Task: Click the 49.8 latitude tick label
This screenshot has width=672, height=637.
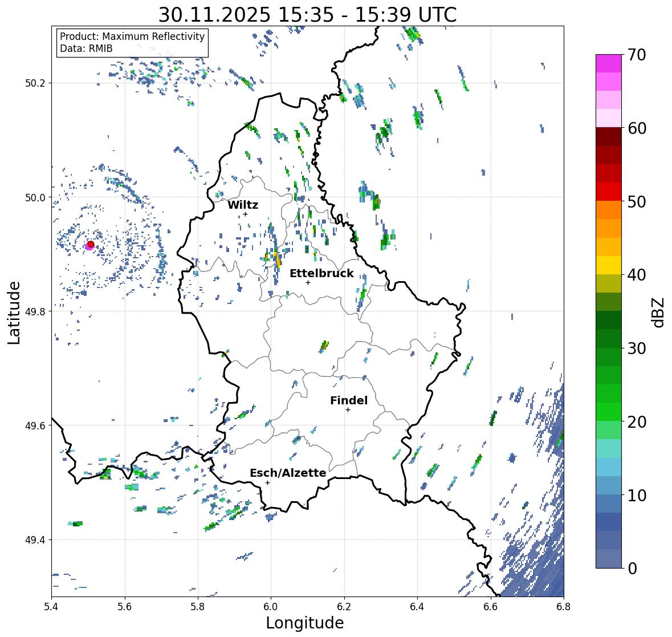Action: [35, 311]
